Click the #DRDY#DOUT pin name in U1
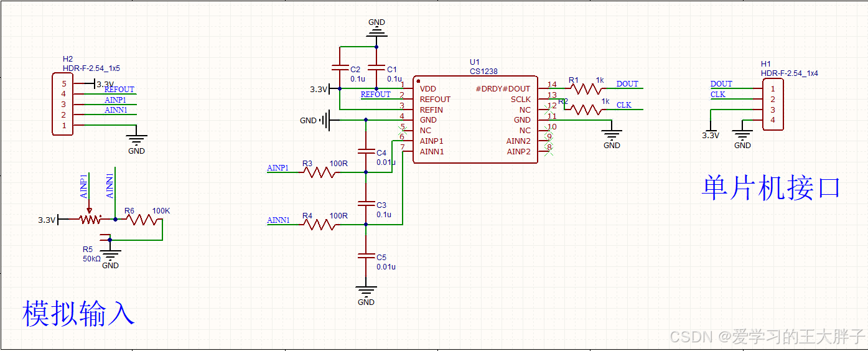The height and width of the screenshot is (351, 868). point(503,89)
